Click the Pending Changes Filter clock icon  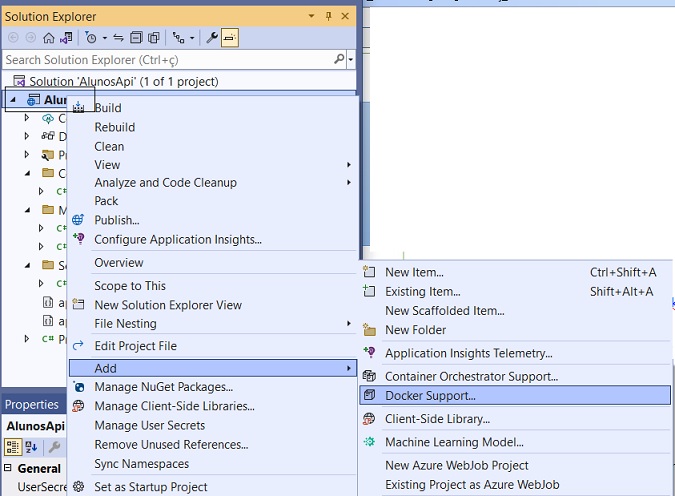coord(90,38)
